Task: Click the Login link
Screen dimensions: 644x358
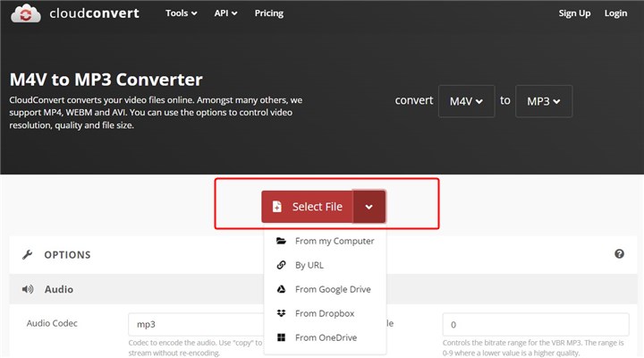Action: coord(615,13)
